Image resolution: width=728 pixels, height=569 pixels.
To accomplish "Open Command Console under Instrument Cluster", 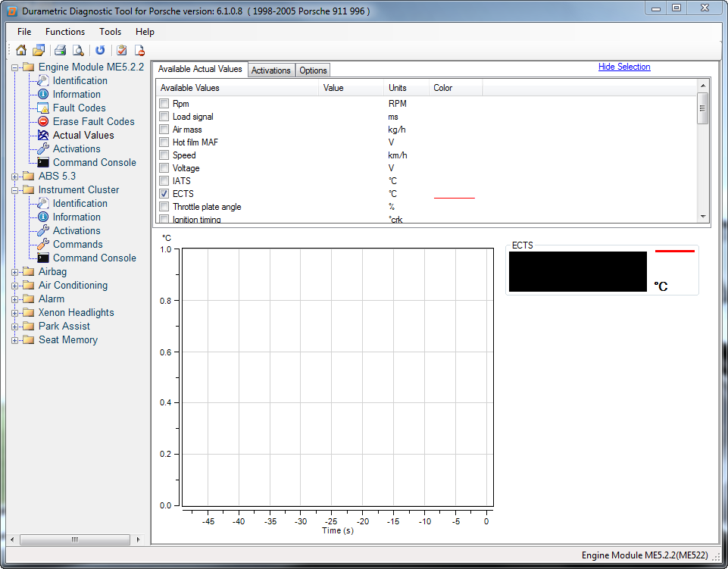I will coord(95,258).
